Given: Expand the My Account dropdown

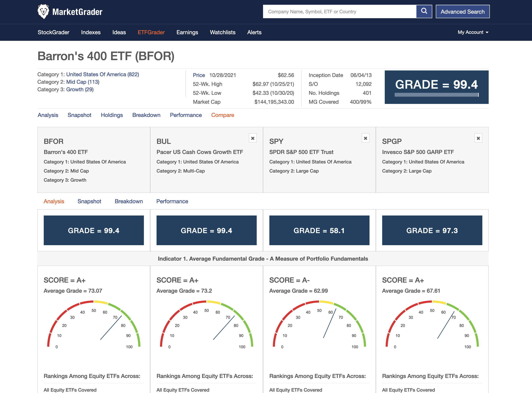Looking at the screenshot, I should pos(473,32).
